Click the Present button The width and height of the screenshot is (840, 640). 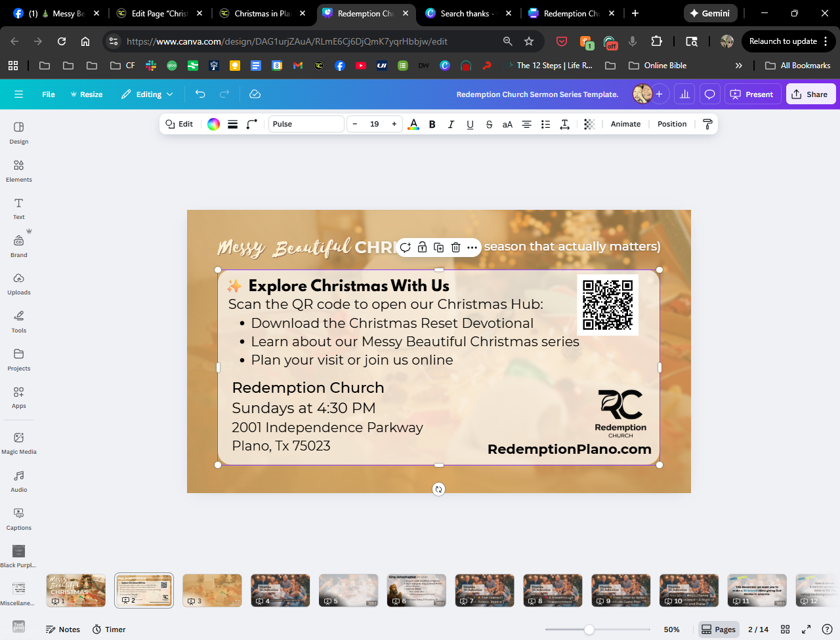click(x=752, y=94)
